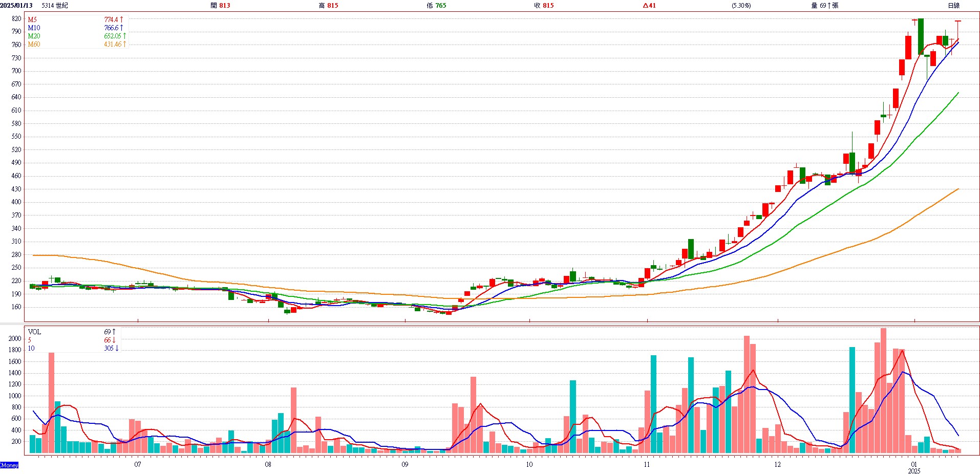
Task: Select the VOL indicator label
Action: pyautogui.click(x=34, y=332)
